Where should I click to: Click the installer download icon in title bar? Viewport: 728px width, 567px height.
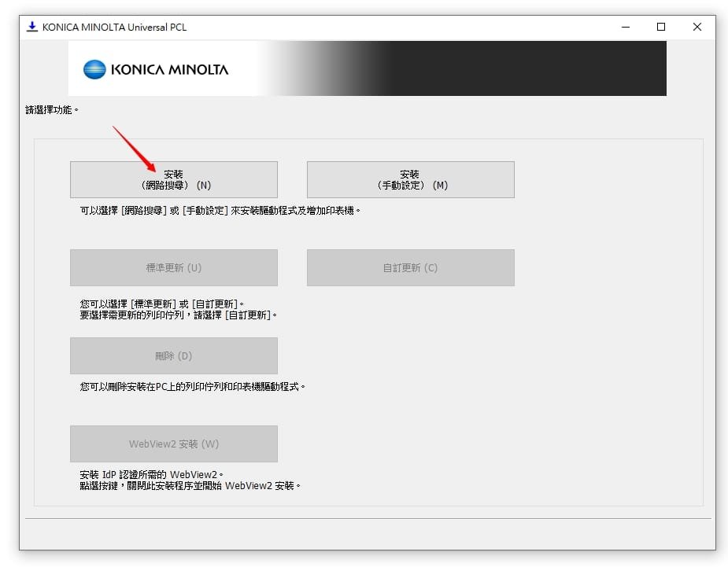[32, 27]
